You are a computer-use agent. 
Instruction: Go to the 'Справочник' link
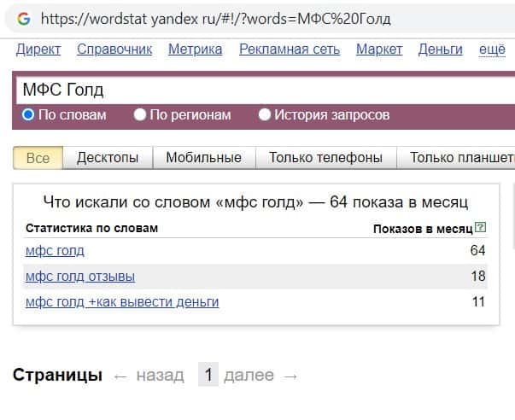(x=114, y=50)
